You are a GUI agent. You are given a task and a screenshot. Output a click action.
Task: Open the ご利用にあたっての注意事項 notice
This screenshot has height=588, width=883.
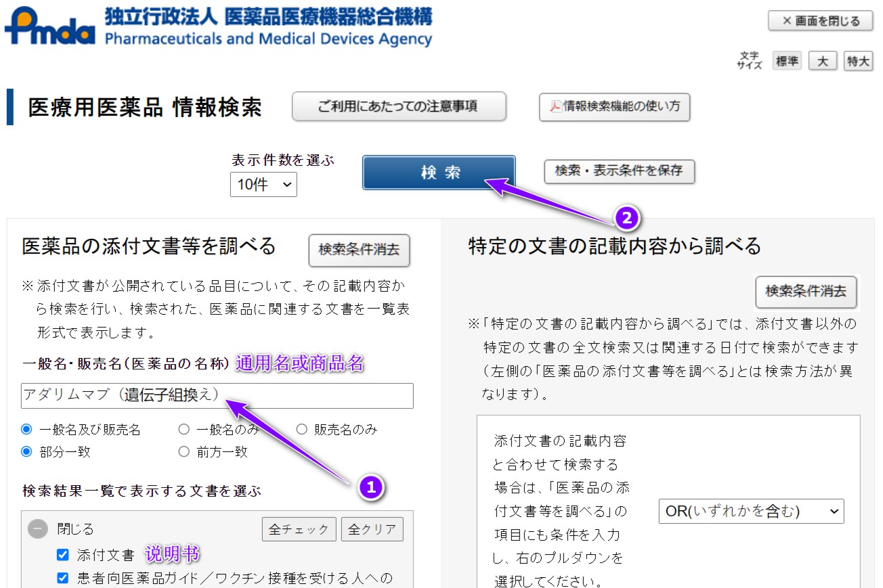(x=399, y=106)
